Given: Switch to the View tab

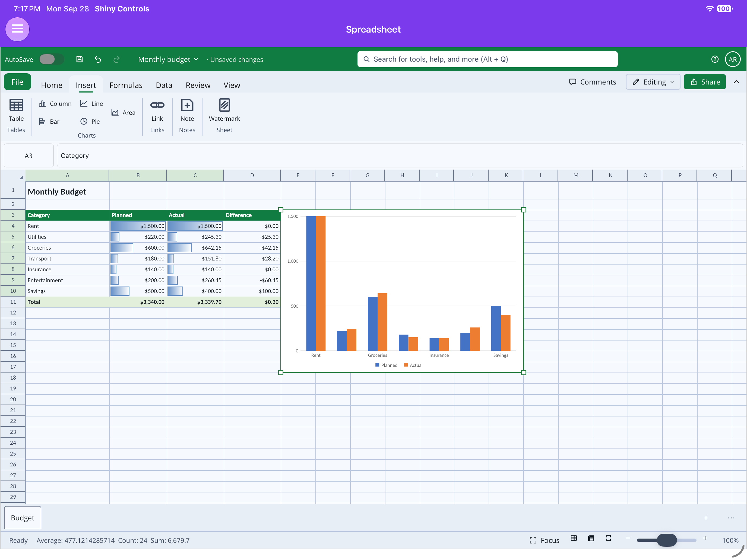Looking at the screenshot, I should 232,85.
